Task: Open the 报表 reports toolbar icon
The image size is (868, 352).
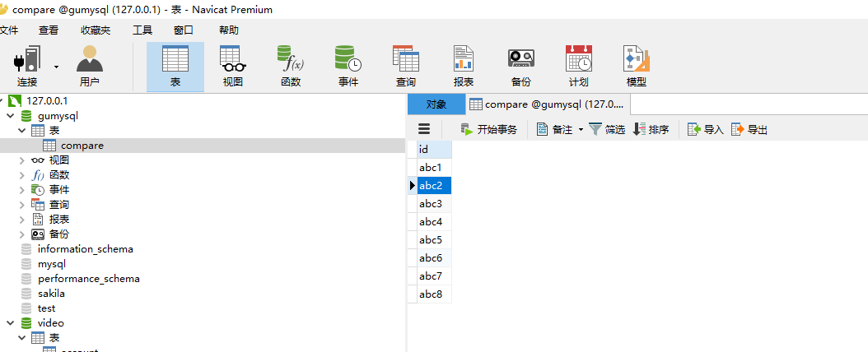Action: pyautogui.click(x=464, y=67)
